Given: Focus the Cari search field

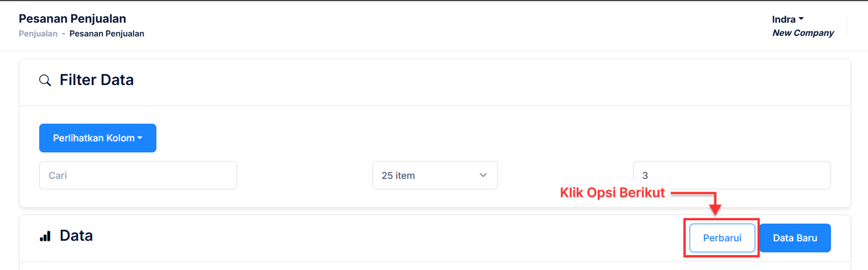Looking at the screenshot, I should pos(138,175).
